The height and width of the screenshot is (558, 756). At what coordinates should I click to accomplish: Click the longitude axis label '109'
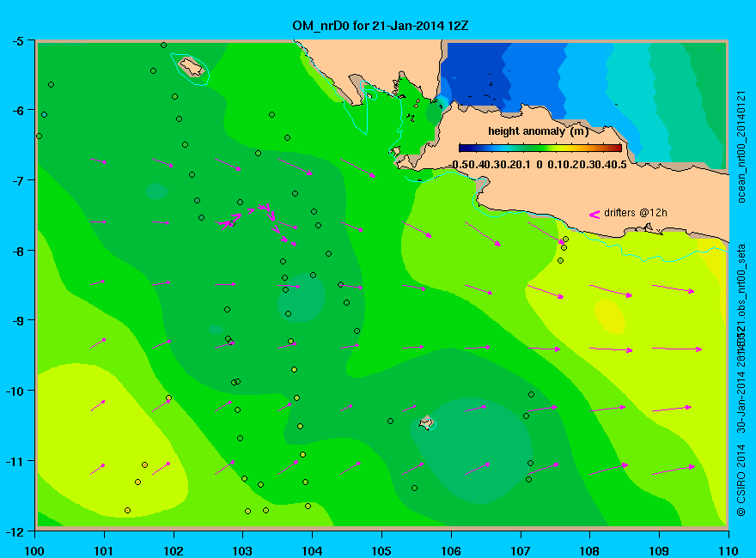point(659,551)
